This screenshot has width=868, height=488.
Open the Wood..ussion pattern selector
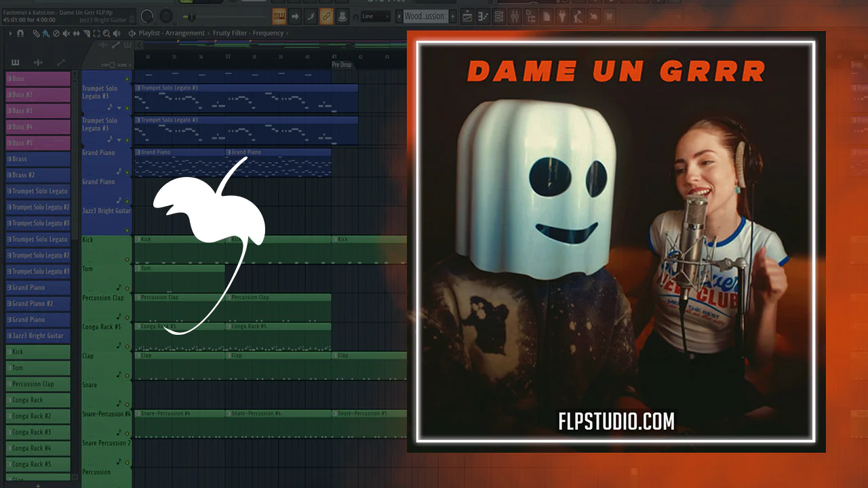tap(425, 16)
